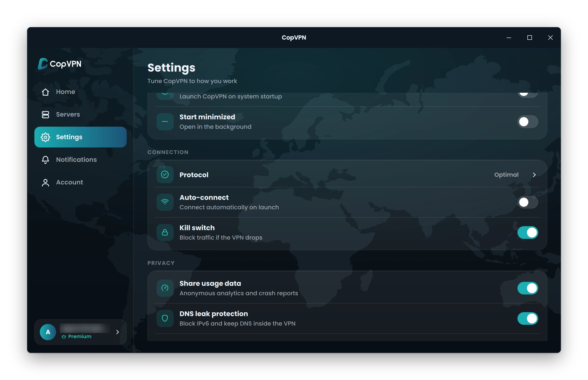
Task: Click the Share usage data gauge icon
Action: tap(165, 288)
